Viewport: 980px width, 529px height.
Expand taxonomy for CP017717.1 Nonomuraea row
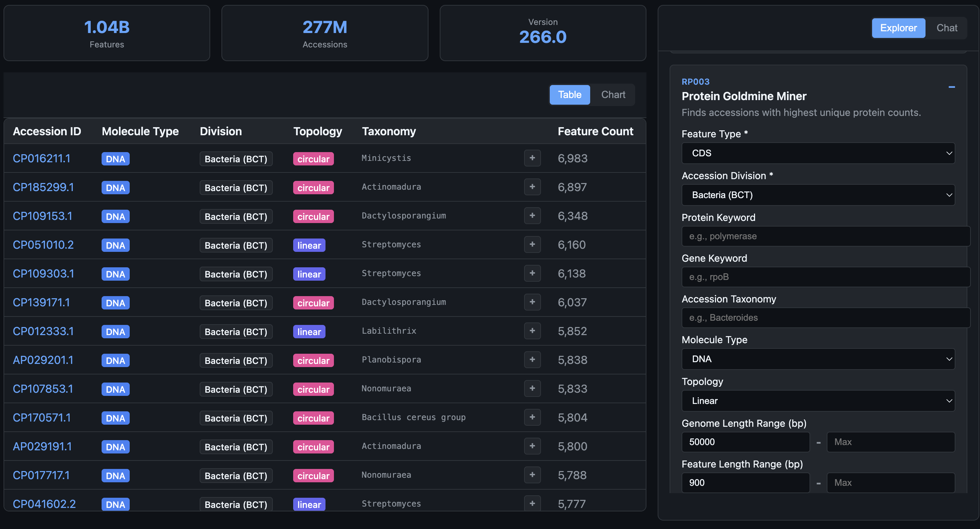[x=532, y=475]
